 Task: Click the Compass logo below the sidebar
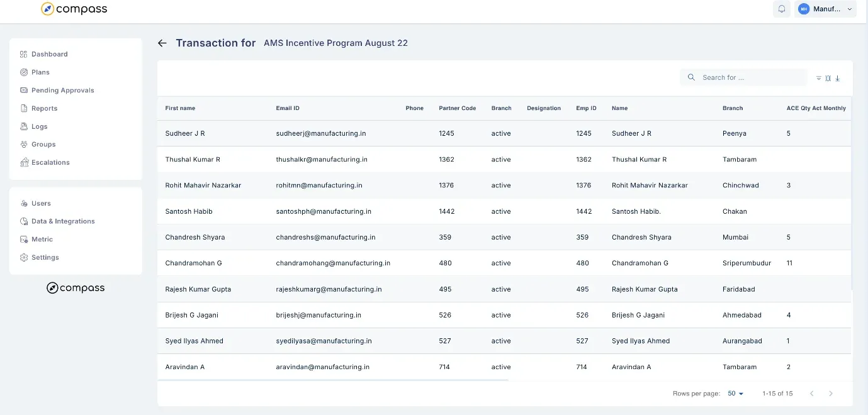pyautogui.click(x=76, y=288)
